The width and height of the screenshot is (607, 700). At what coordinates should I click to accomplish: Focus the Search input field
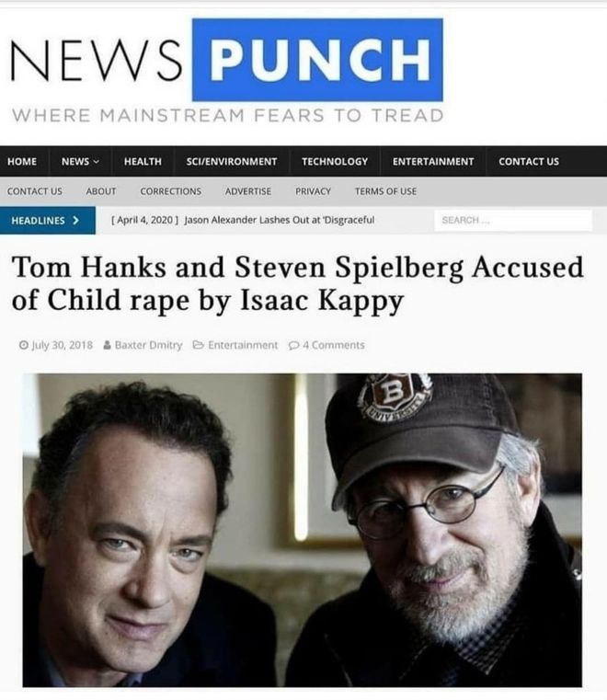click(513, 220)
